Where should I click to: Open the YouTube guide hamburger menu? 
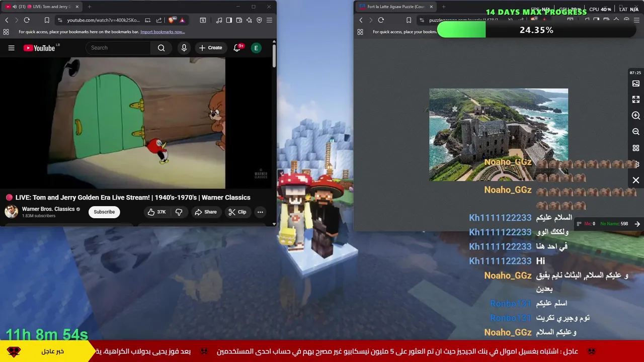(x=11, y=48)
